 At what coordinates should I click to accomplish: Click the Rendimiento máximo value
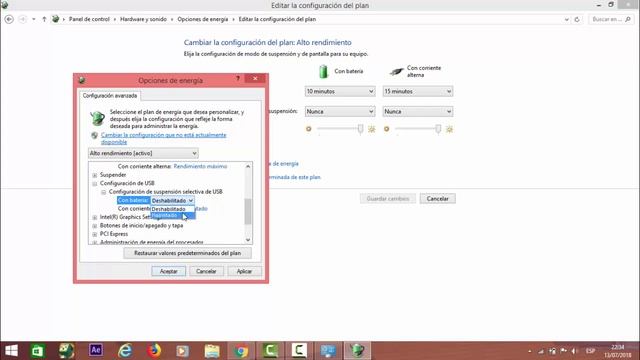pos(200,167)
